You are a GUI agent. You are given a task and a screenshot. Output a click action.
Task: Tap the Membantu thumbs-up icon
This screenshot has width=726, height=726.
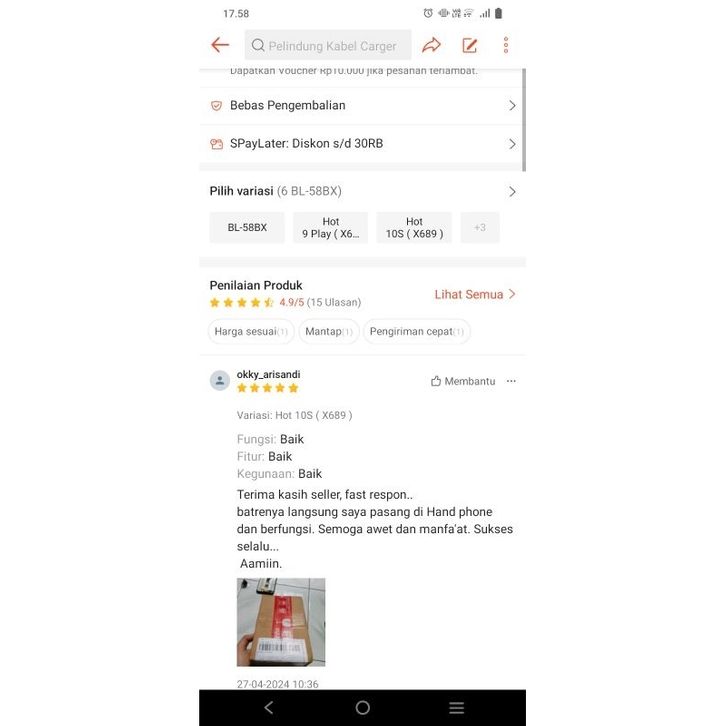click(436, 381)
